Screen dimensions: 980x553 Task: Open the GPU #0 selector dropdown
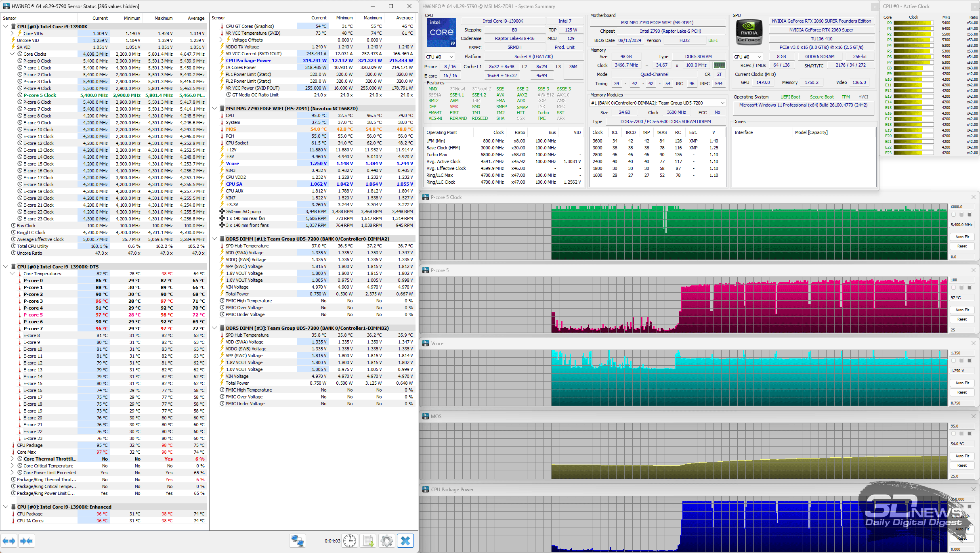[748, 57]
